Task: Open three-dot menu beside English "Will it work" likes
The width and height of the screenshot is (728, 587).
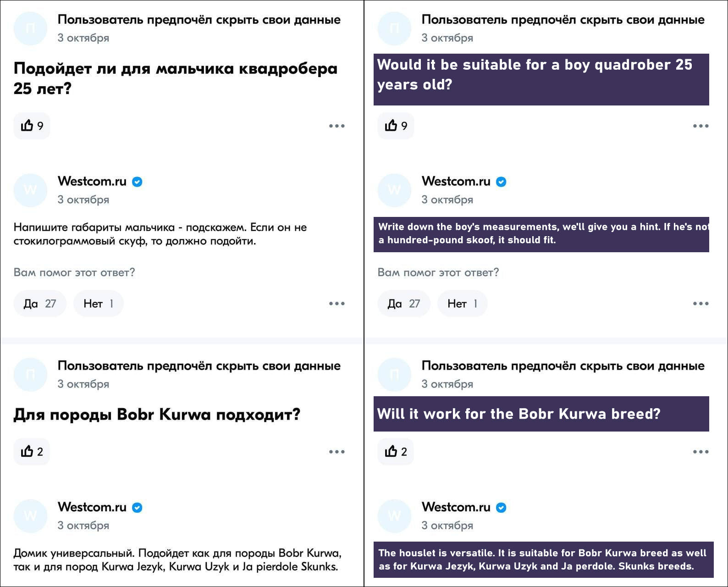Action: point(700,452)
